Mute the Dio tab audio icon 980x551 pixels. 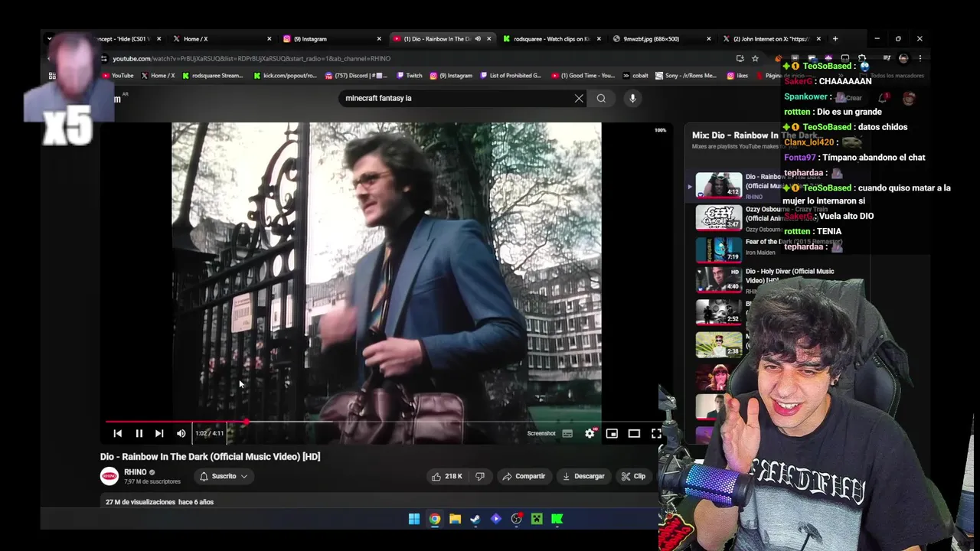point(478,39)
